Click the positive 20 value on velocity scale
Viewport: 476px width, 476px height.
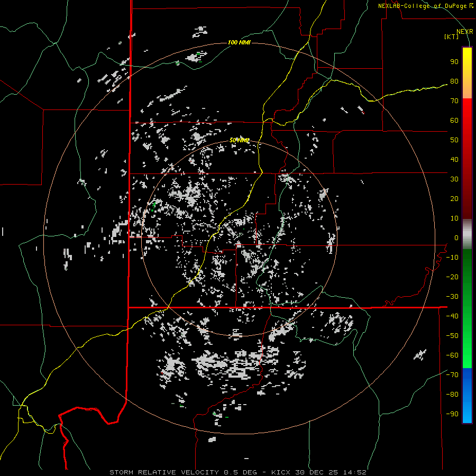[x=454, y=198]
